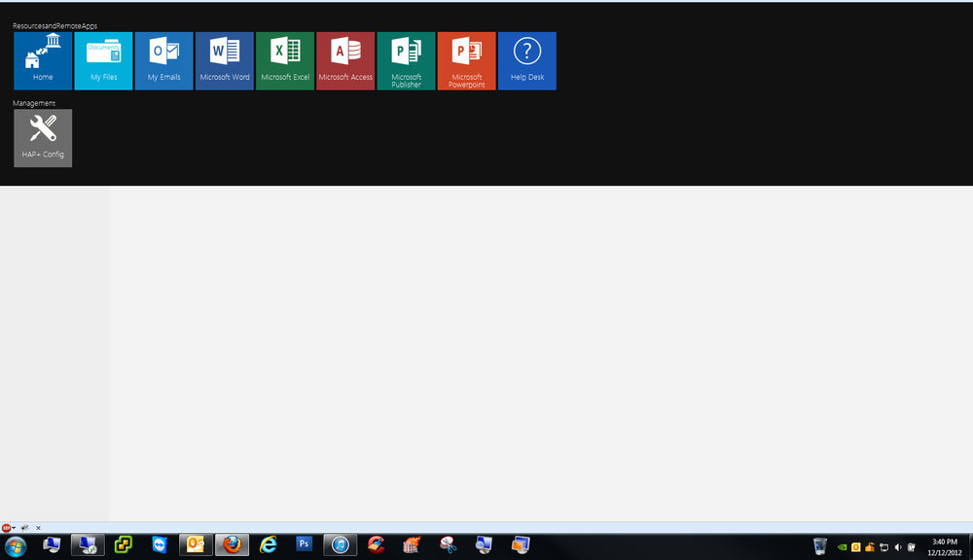Open TeamViewer from the taskbar

[x=160, y=545]
